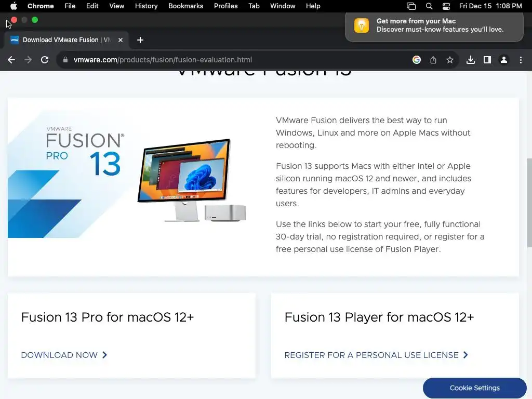Click the Fusion Pro 13 product image
Screen dimensions: 532x399
click(72, 174)
